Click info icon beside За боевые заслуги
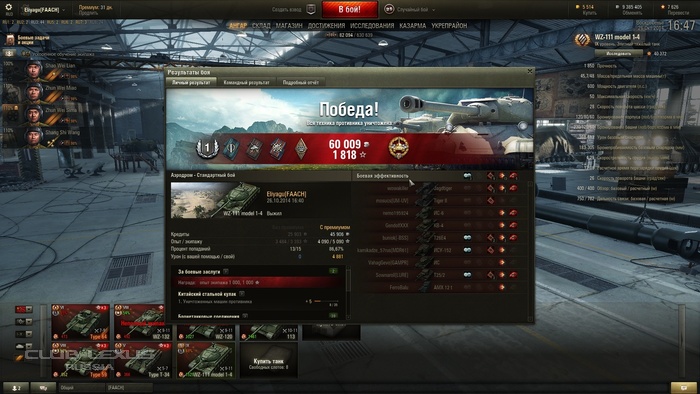 pyautogui.click(x=226, y=271)
